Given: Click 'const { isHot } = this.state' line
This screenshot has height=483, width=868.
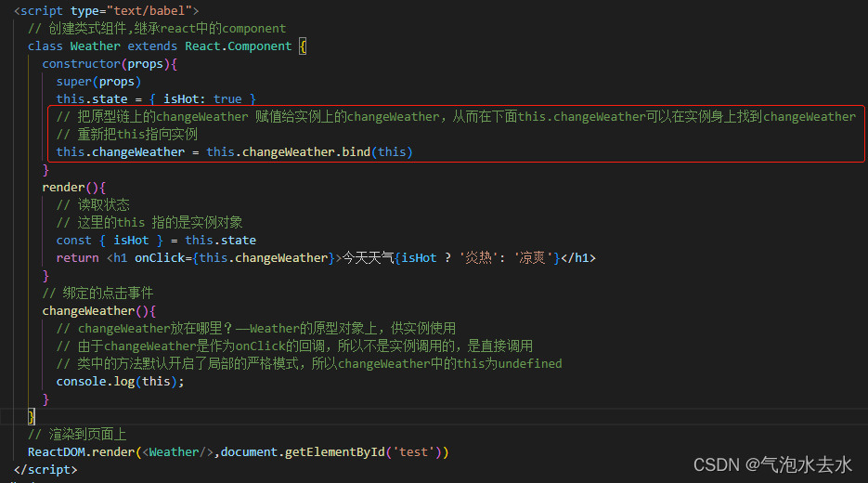Looking at the screenshot, I should click(x=156, y=241).
